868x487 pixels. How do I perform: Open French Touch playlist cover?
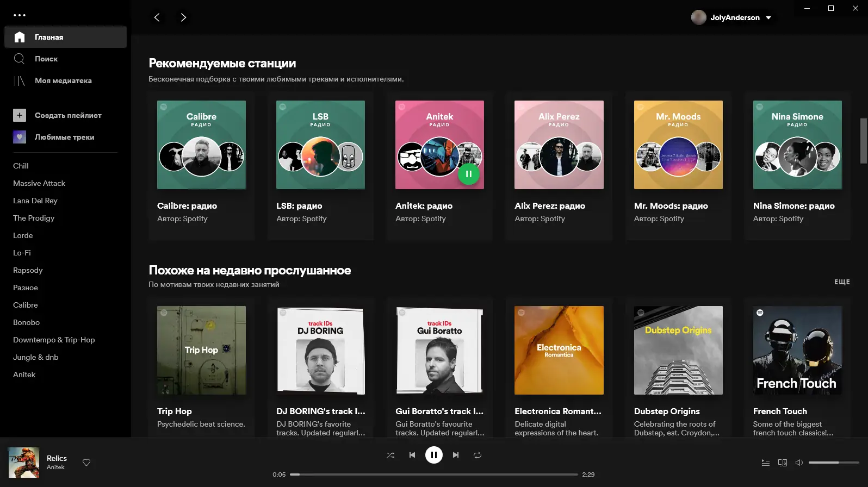click(797, 350)
